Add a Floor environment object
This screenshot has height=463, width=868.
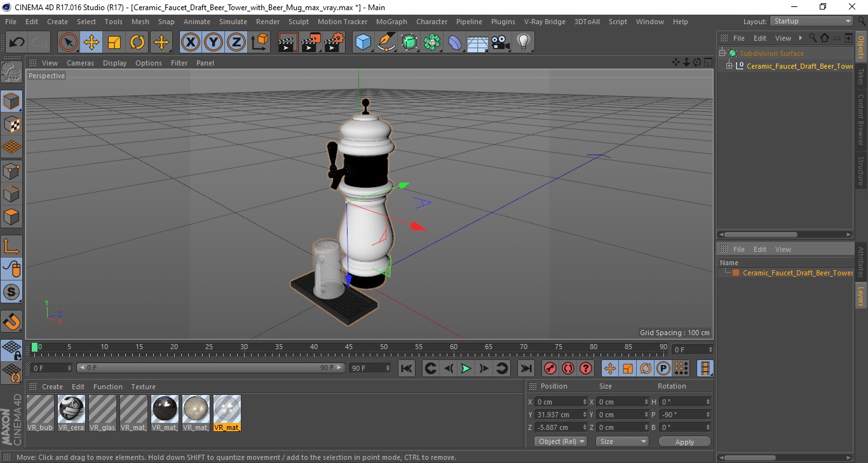point(478,43)
